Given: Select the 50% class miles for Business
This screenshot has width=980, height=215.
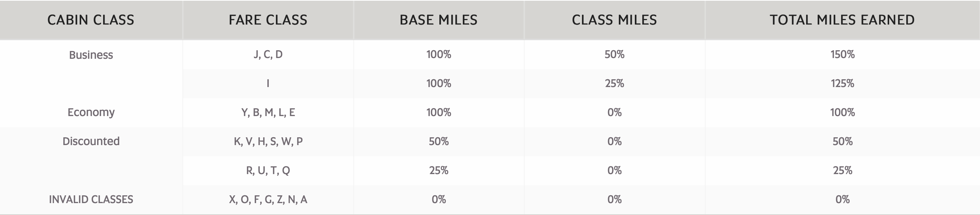Looking at the screenshot, I should 614,55.
